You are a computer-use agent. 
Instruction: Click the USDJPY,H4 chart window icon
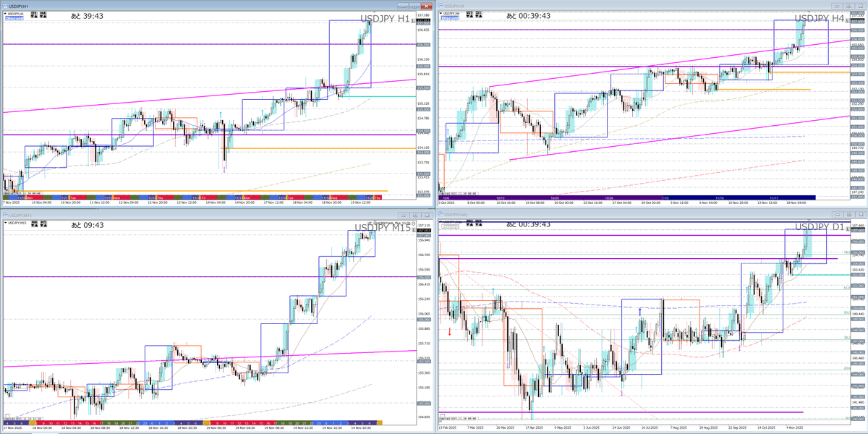pos(441,4)
